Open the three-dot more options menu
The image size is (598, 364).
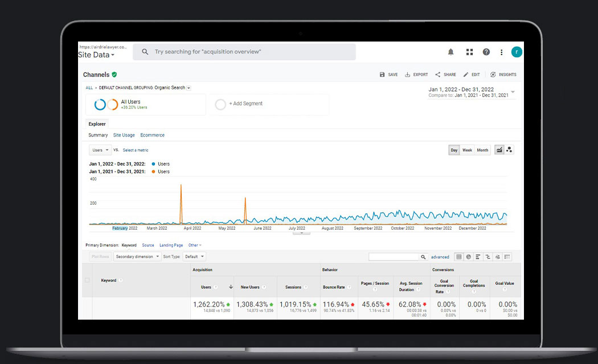(x=501, y=52)
